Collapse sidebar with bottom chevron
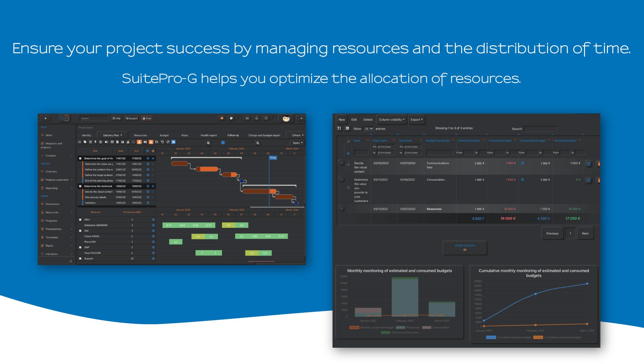 click(71, 261)
